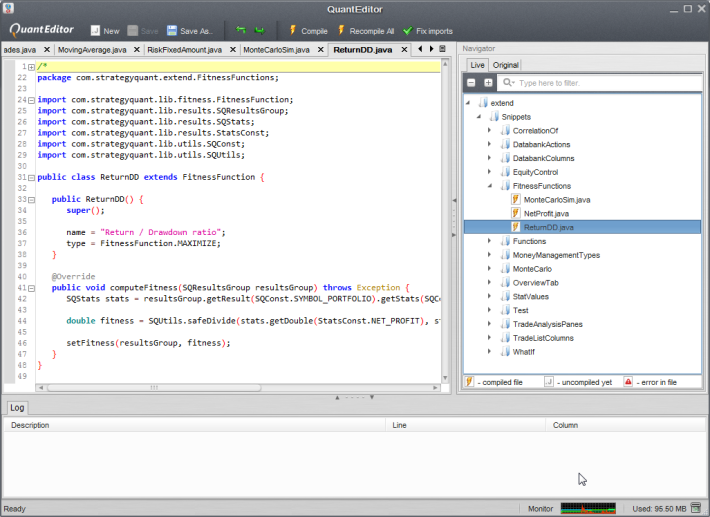Viewport: 710px width, 517px height.
Task: Collapse the FitnessFunctions folder
Action: [489, 186]
